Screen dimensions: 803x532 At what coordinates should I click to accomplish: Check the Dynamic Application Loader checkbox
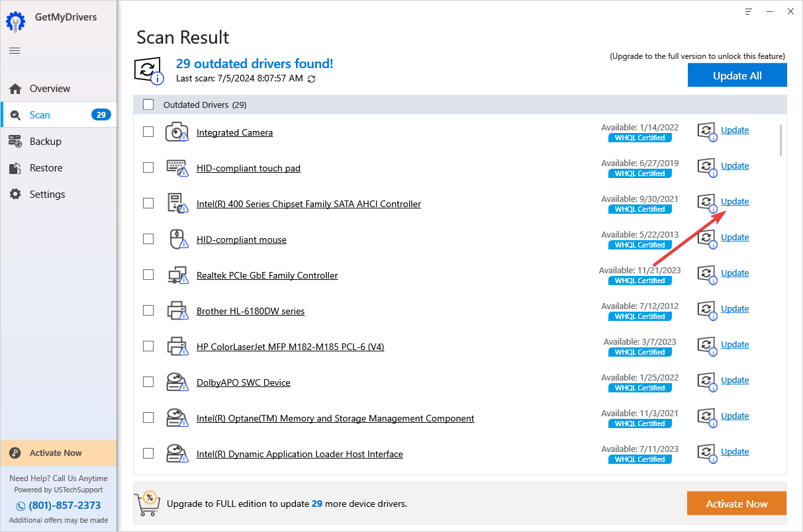click(148, 453)
